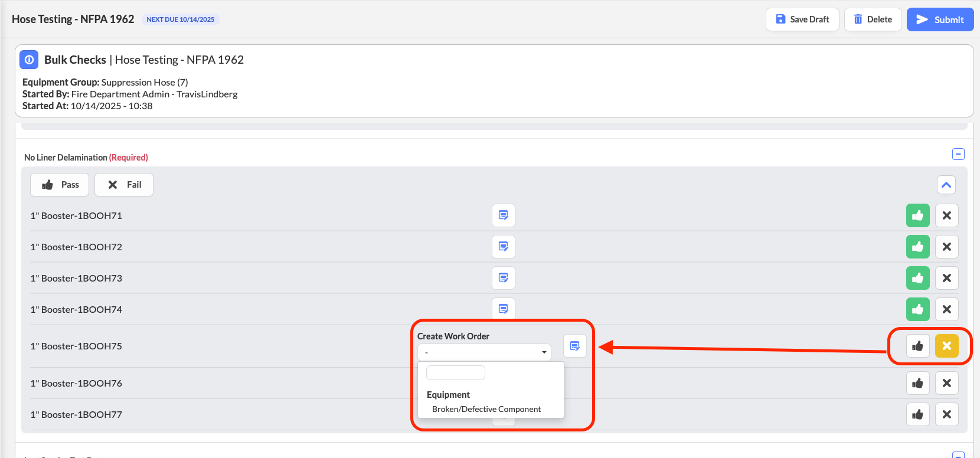Click note icon beside Create Work Order dropdown
The image size is (980, 458).
574,346
